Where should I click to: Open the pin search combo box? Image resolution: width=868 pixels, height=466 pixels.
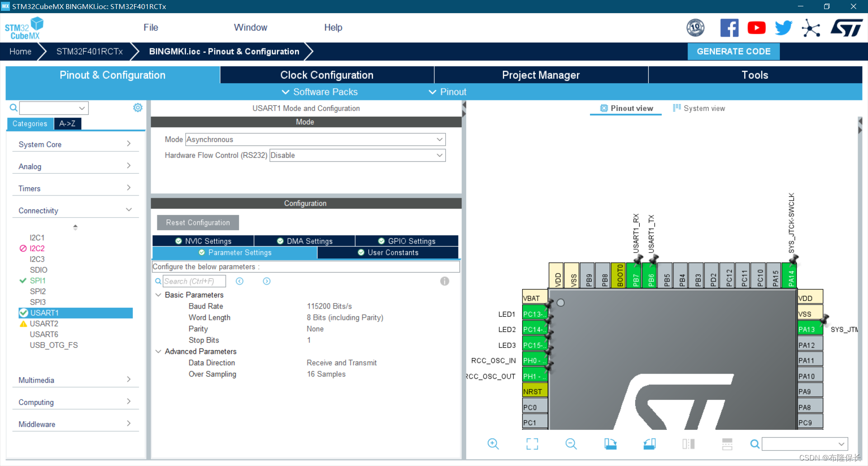pyautogui.click(x=805, y=444)
